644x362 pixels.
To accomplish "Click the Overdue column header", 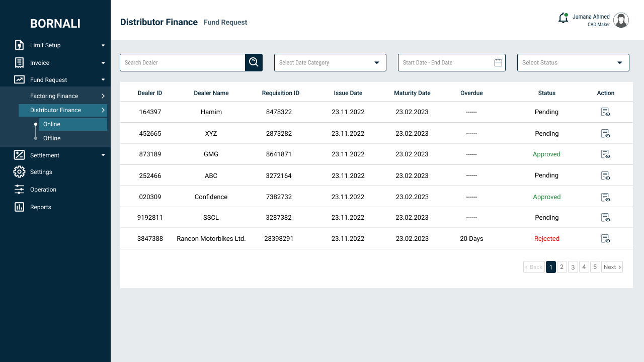I will (471, 93).
